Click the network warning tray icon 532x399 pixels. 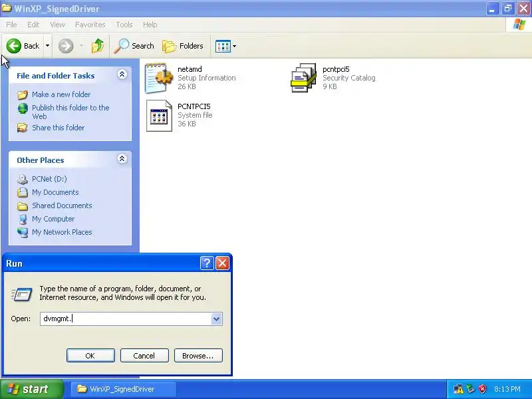[x=458, y=389]
